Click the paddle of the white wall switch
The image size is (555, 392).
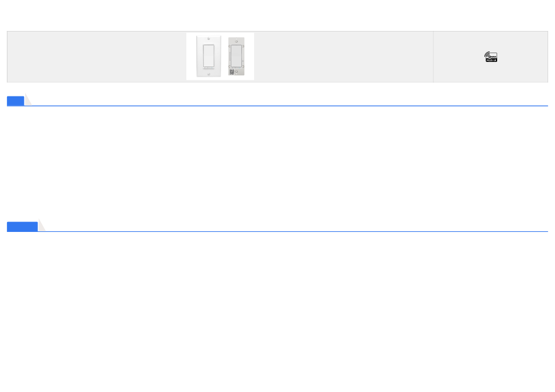[209, 56]
